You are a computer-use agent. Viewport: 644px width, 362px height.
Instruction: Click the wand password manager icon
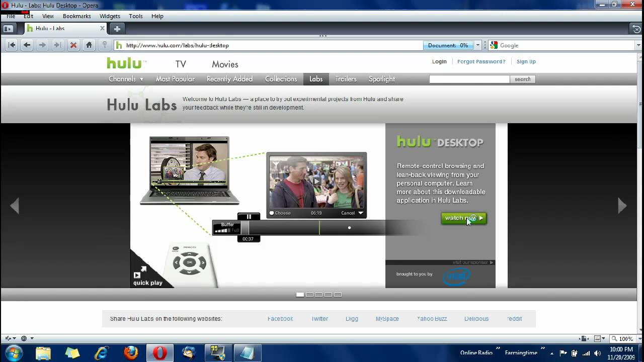[x=105, y=45]
